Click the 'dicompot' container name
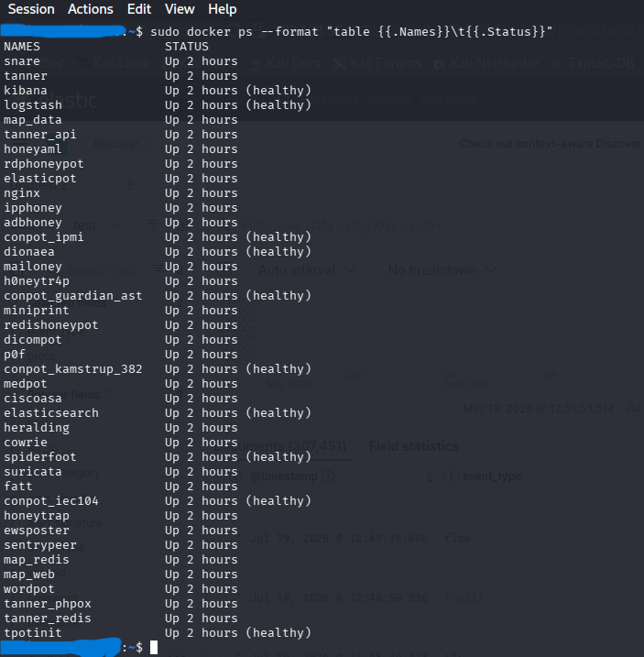The height and width of the screenshot is (657, 644). pos(33,340)
